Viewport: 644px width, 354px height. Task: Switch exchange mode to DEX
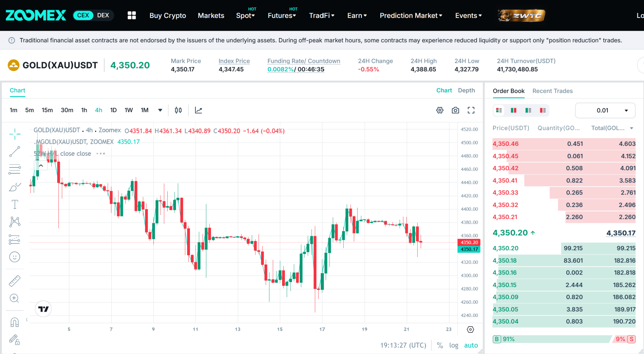[x=103, y=15]
